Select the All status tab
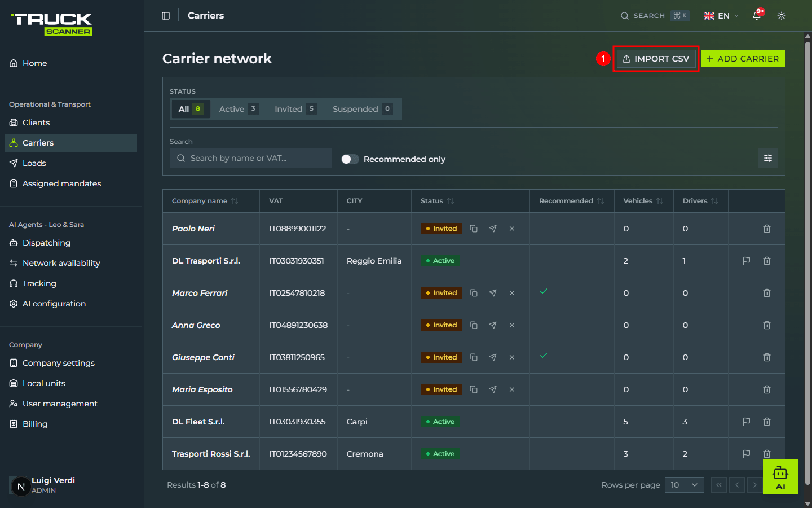 tap(191, 109)
